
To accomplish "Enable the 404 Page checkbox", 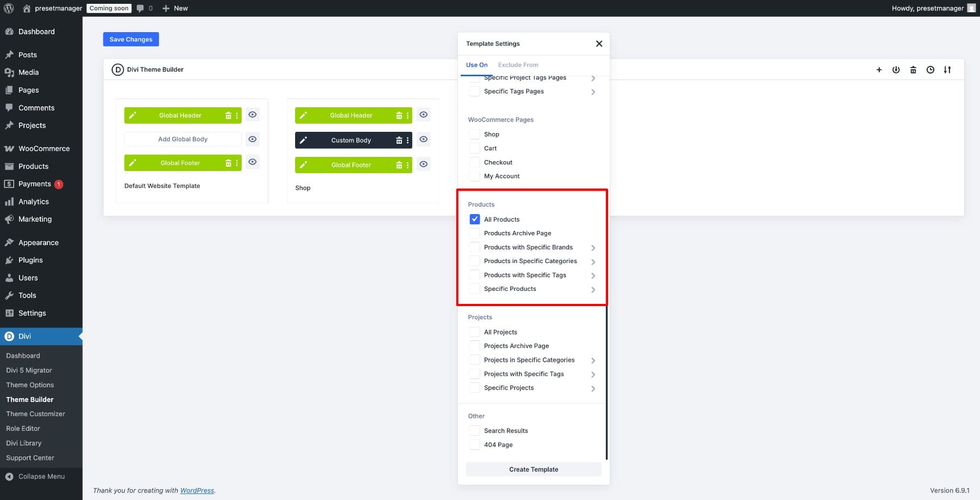I will 475,444.
